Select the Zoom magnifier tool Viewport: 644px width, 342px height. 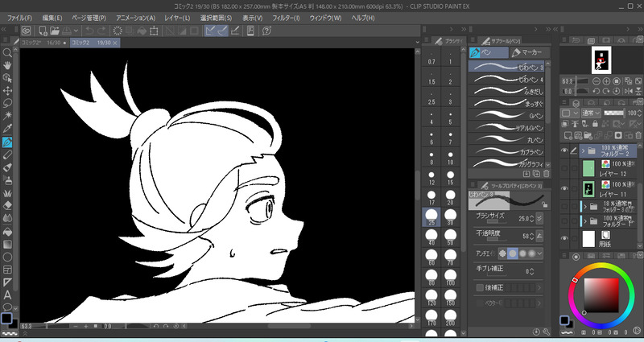tap(7, 53)
